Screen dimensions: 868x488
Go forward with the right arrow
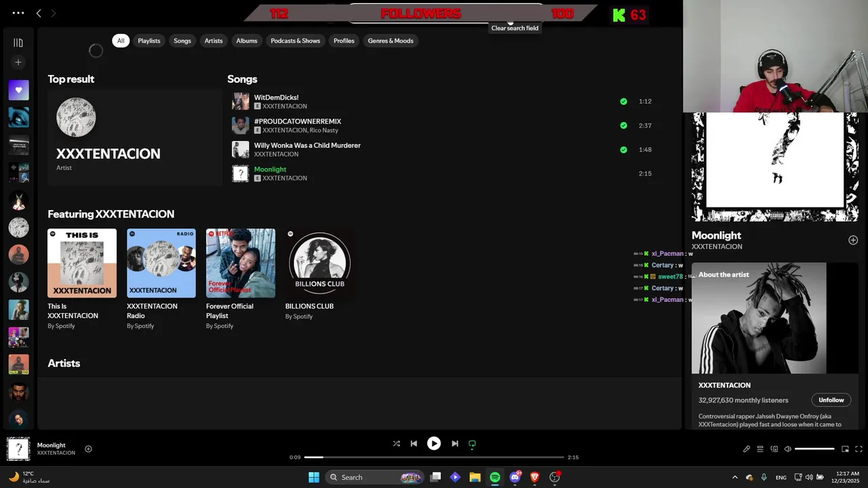[54, 13]
